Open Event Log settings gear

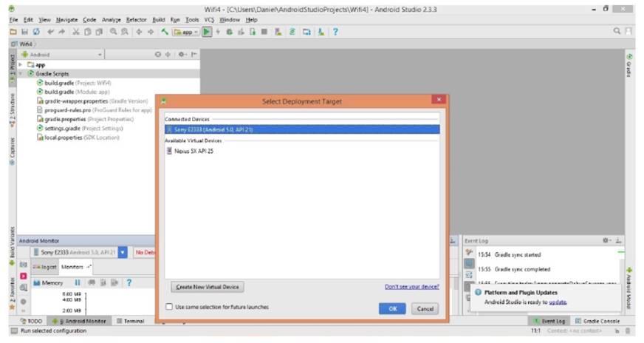[x=607, y=240]
